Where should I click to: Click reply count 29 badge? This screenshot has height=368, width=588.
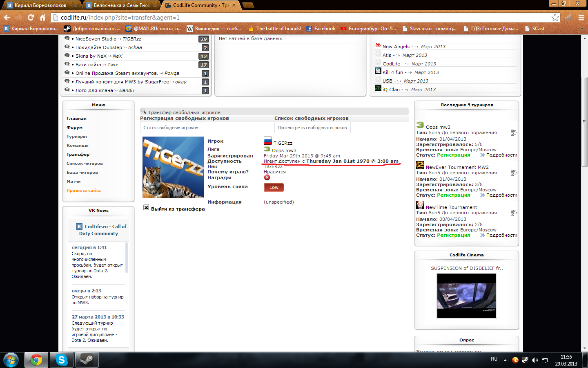click(x=204, y=39)
